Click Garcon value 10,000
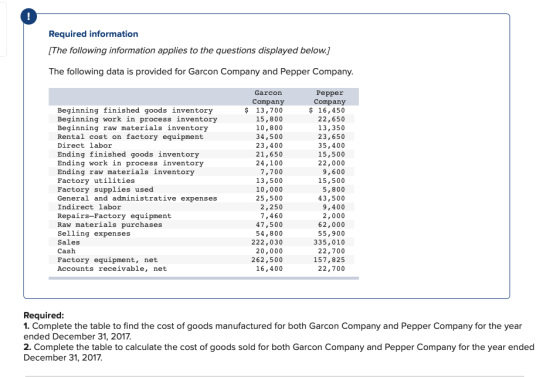This screenshot has width=560, height=377. click(x=269, y=190)
